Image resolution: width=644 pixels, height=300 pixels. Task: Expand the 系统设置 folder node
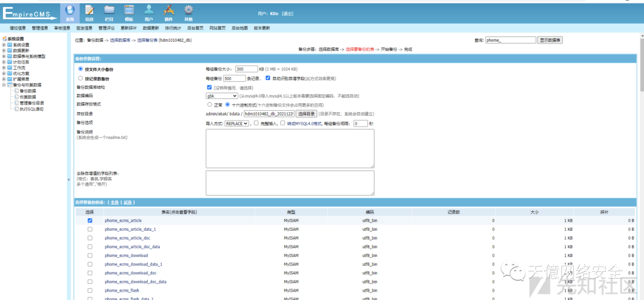4,45
